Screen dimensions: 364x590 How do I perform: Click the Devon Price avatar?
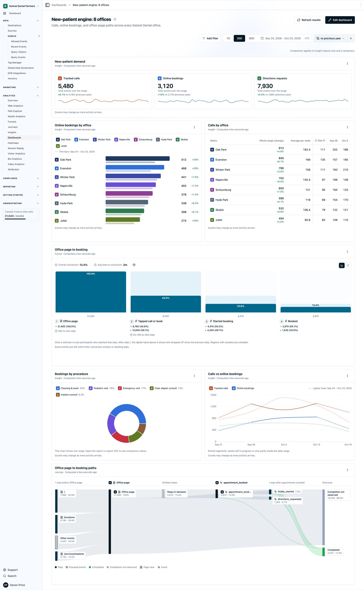click(6, 585)
